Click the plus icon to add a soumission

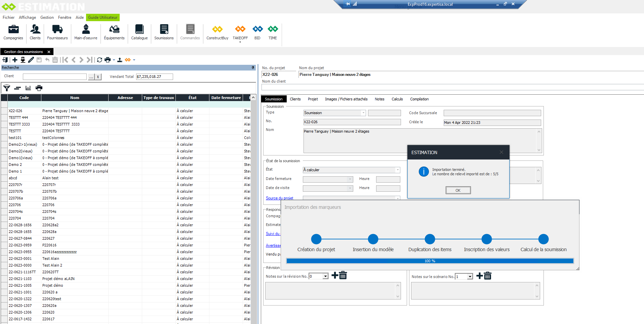[15, 60]
